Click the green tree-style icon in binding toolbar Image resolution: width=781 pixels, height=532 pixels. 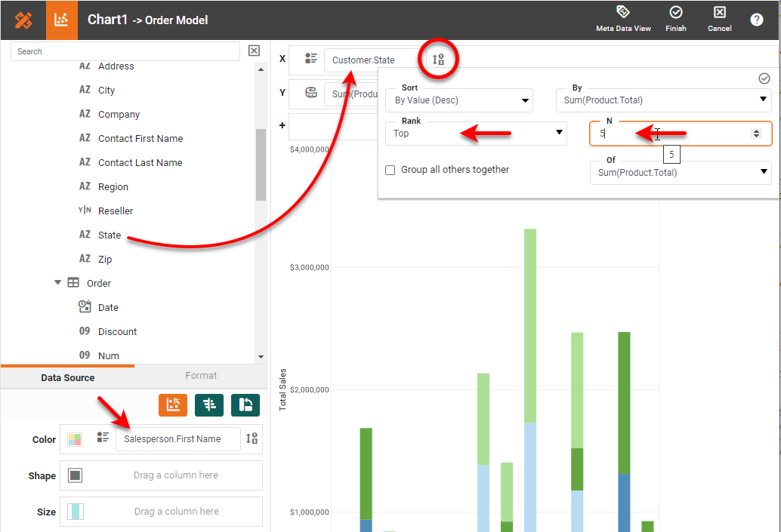209,404
